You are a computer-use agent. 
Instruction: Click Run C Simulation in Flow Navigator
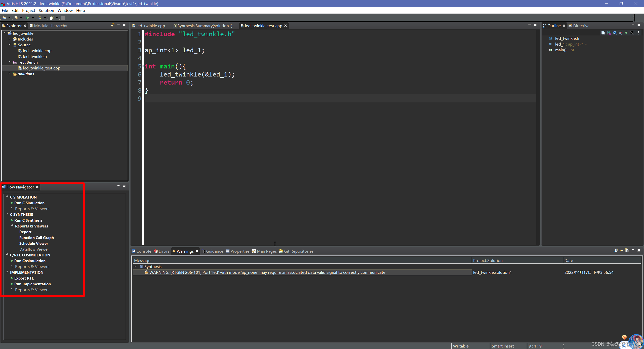(x=29, y=203)
